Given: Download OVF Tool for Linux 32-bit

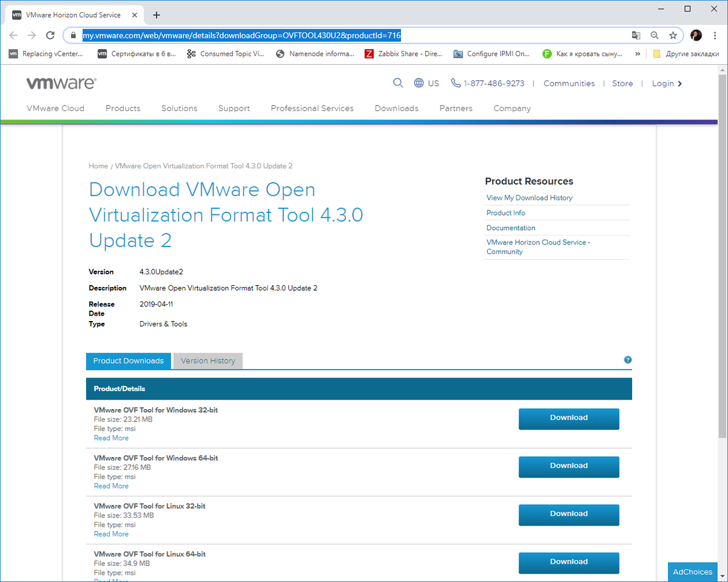Looking at the screenshot, I should [x=569, y=515].
